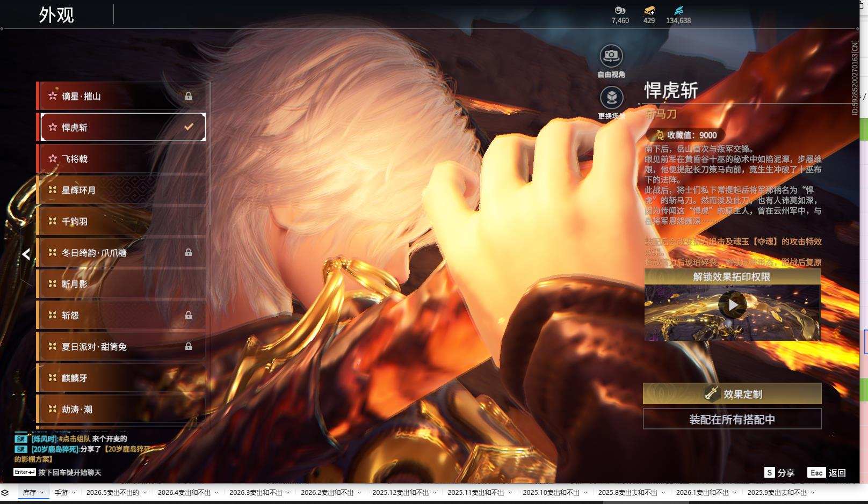Click the 悍虎斩 heading in detail panel
Image resolution: width=868 pixels, height=504 pixels.
point(671,90)
